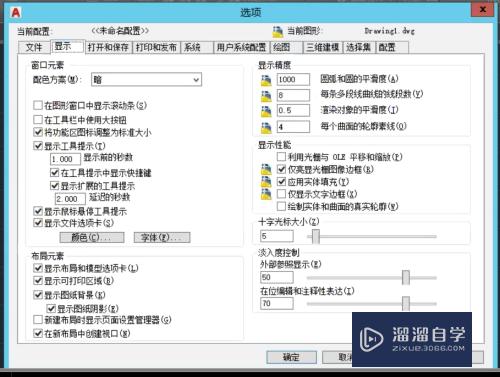This screenshot has width=500, height=377.
Task: Toggle 将功能区图标调整为标准大小 checkbox
Action: (38, 132)
